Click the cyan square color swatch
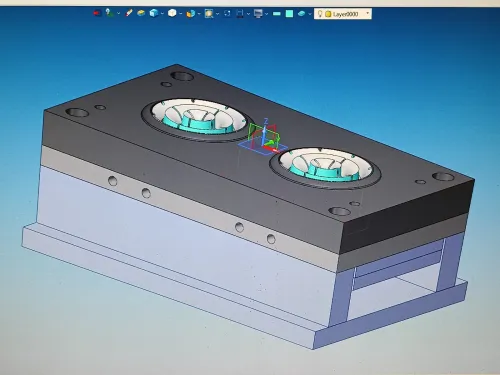The width and height of the screenshot is (500, 375). [289, 14]
